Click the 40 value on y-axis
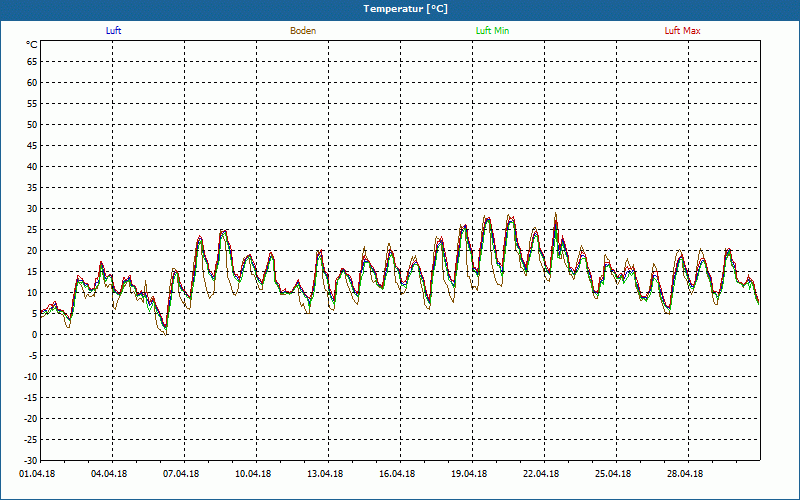 tap(32, 167)
